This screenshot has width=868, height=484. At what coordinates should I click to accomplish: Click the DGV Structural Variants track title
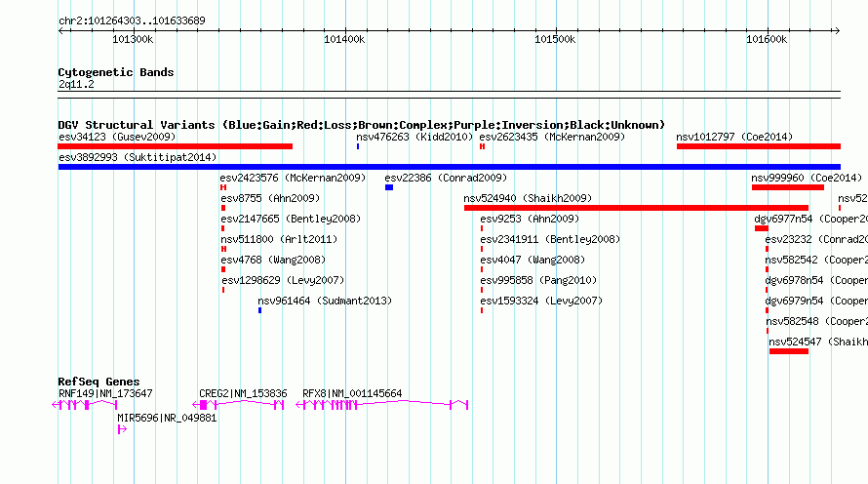362,125
